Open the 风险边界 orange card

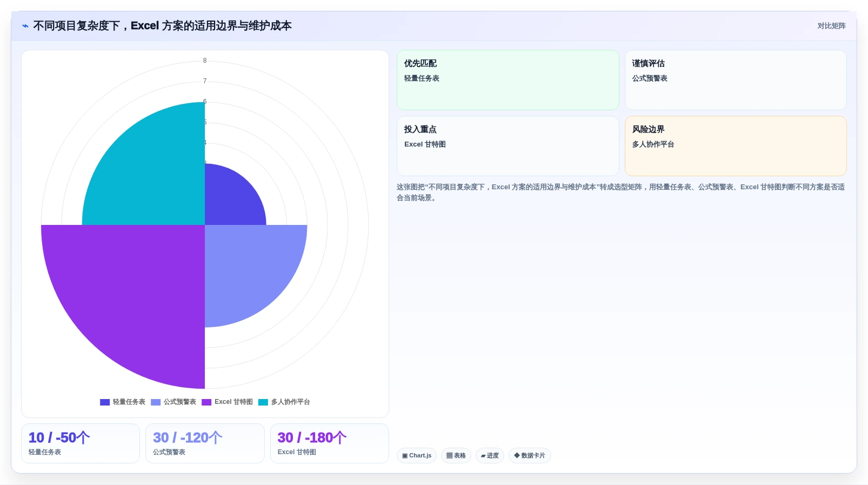(736, 146)
